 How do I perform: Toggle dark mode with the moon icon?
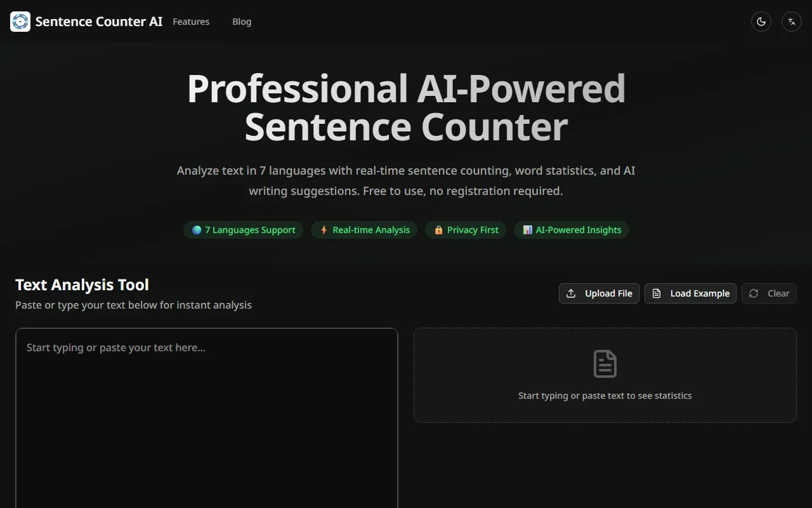click(x=761, y=22)
